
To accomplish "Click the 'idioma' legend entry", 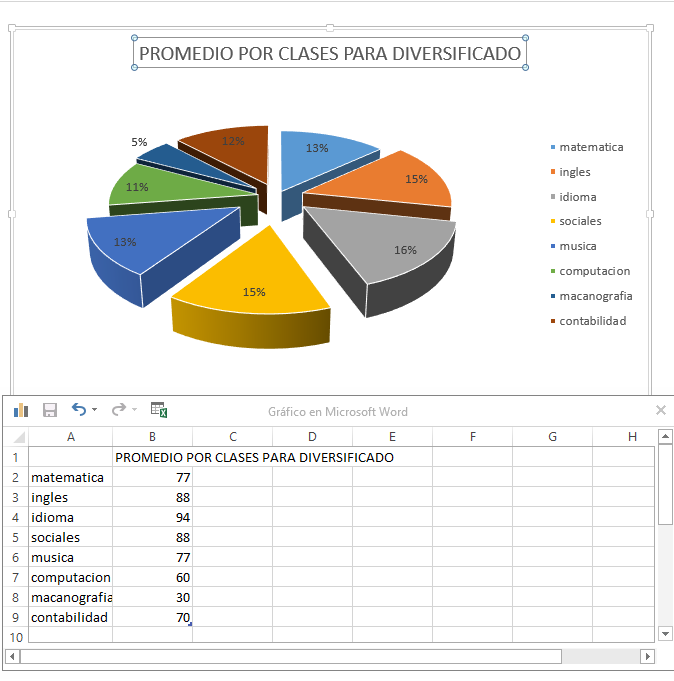I will tap(573, 197).
